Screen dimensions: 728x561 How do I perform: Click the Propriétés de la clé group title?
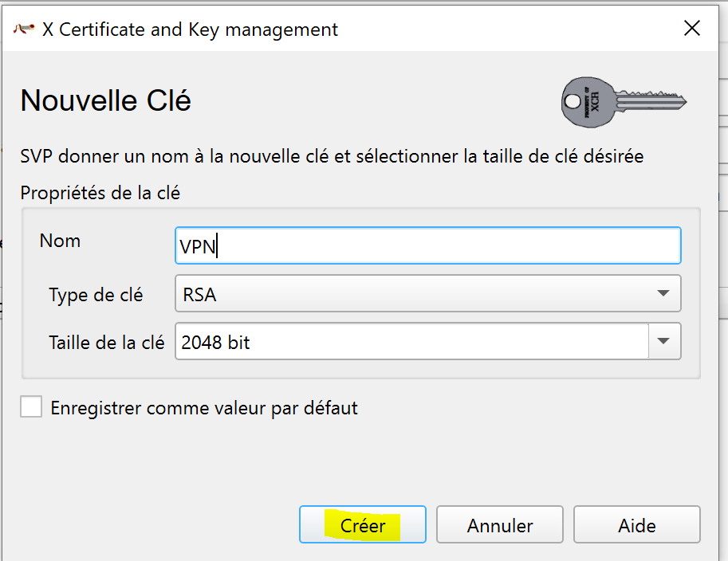(100, 193)
